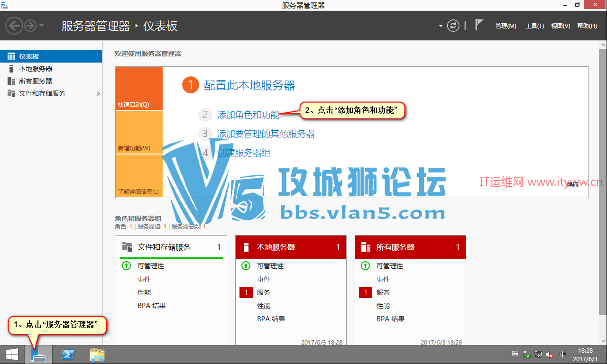
Task: Open File Explorer from the taskbar
Action: [x=97, y=355]
